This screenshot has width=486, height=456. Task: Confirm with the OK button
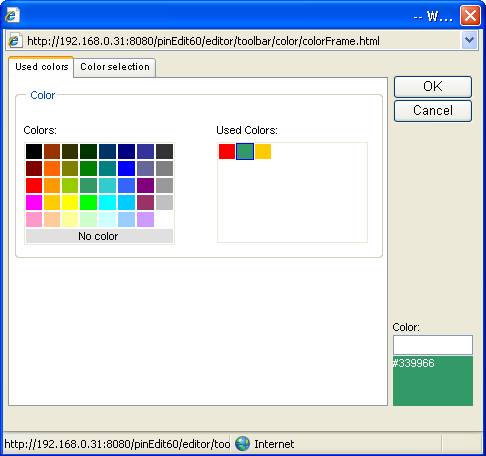433,87
